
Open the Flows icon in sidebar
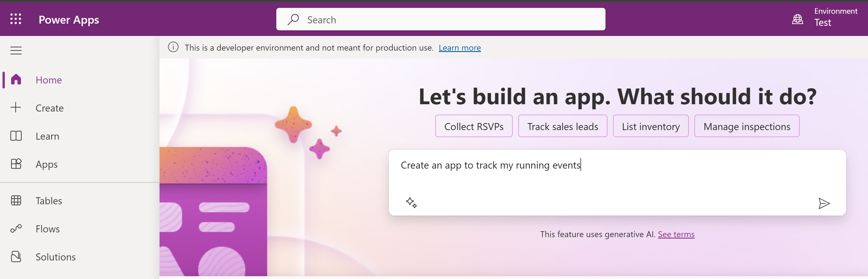tap(16, 229)
